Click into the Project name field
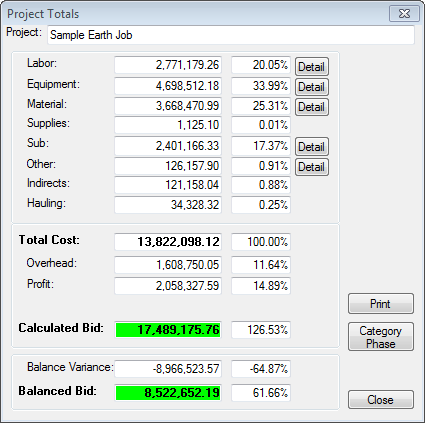The width and height of the screenshot is (425, 423). tap(231, 35)
